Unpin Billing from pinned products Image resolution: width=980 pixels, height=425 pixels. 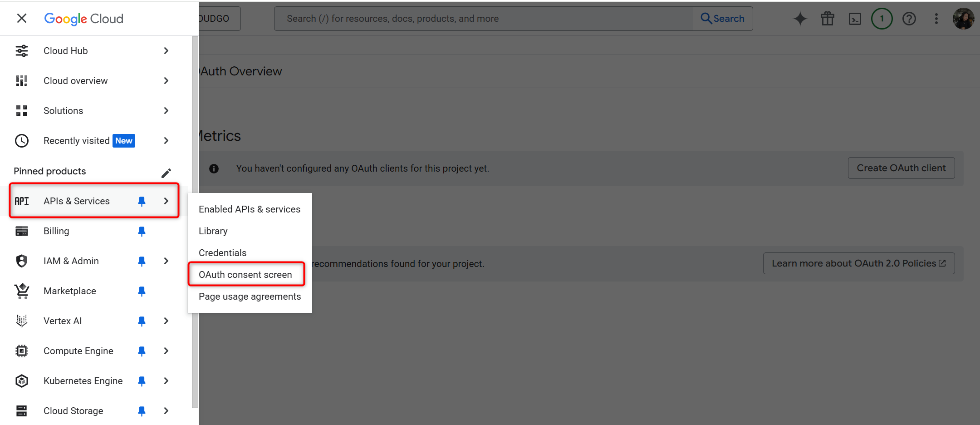pos(142,231)
